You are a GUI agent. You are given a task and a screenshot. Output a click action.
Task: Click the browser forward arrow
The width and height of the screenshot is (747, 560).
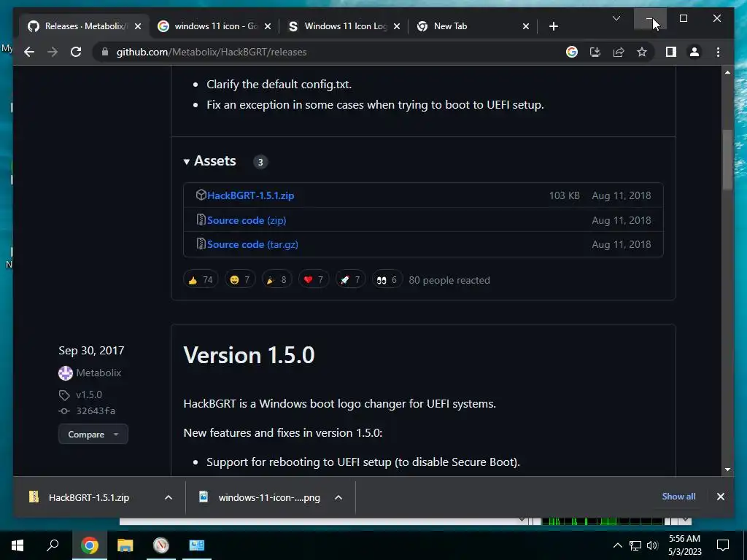pos(53,52)
